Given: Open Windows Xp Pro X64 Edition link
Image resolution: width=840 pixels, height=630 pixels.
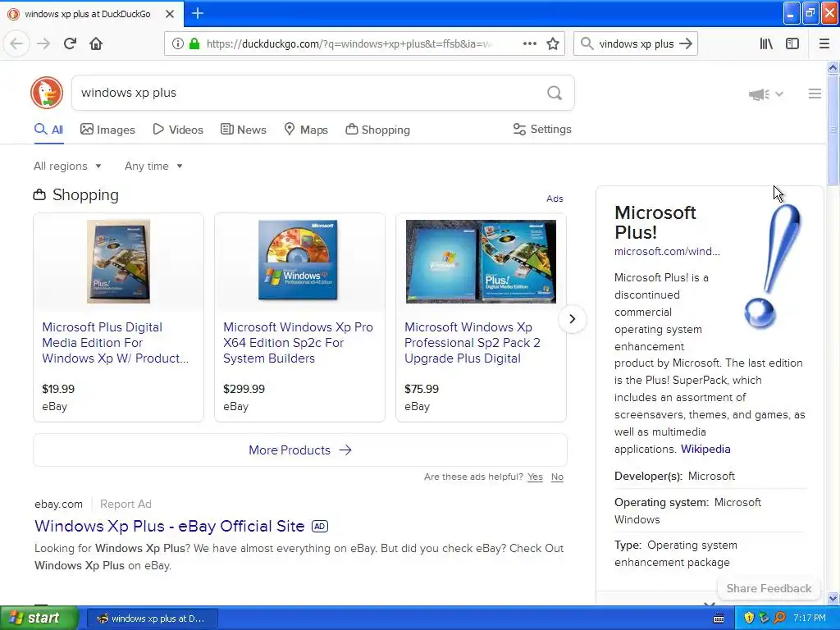Looking at the screenshot, I should coord(298,342).
